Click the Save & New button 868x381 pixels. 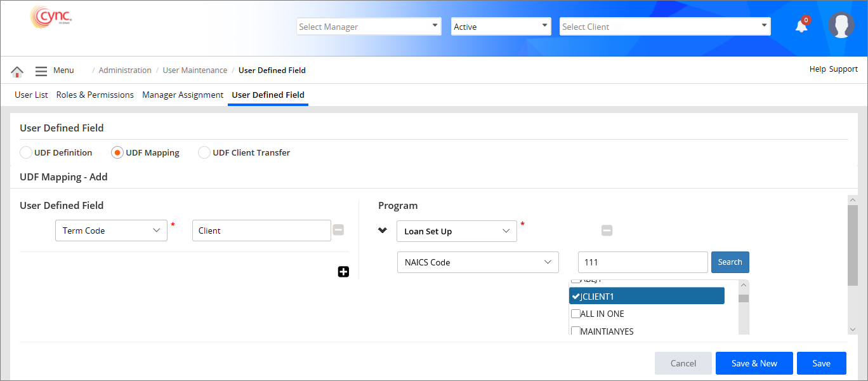point(754,363)
